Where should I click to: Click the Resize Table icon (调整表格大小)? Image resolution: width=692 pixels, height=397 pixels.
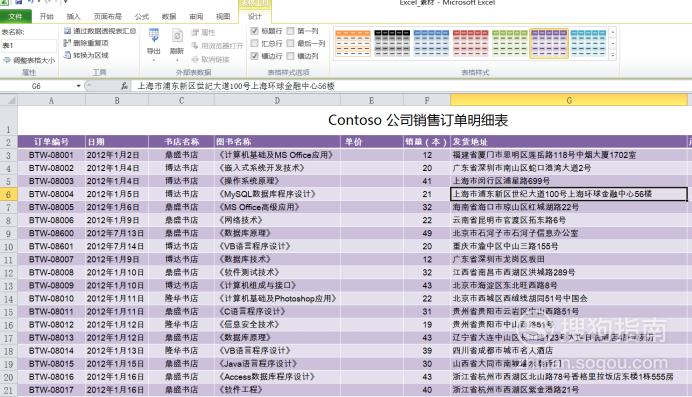7,60
